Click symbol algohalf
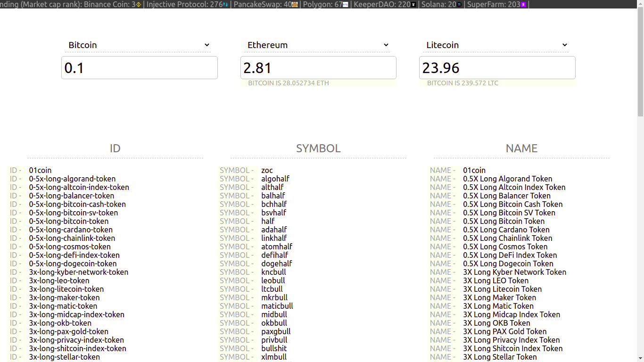The height and width of the screenshot is (362, 644). pos(275,179)
